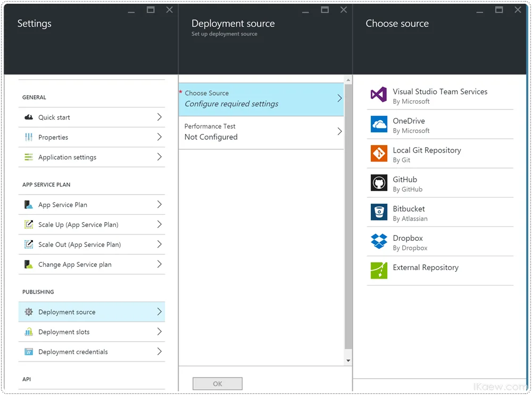Click the GitHub octocat logo
This screenshot has height=395, width=532.
point(379,183)
